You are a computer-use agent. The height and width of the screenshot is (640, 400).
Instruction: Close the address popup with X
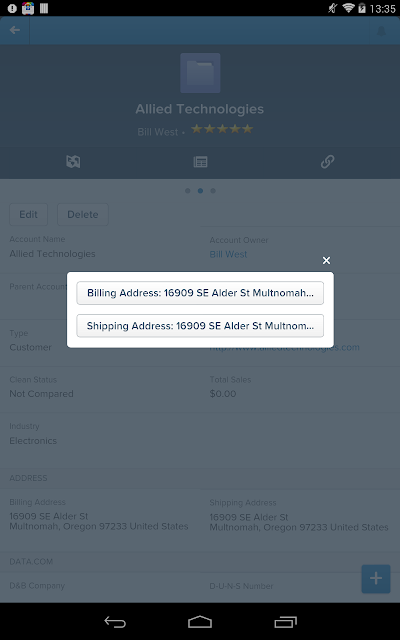tap(326, 260)
